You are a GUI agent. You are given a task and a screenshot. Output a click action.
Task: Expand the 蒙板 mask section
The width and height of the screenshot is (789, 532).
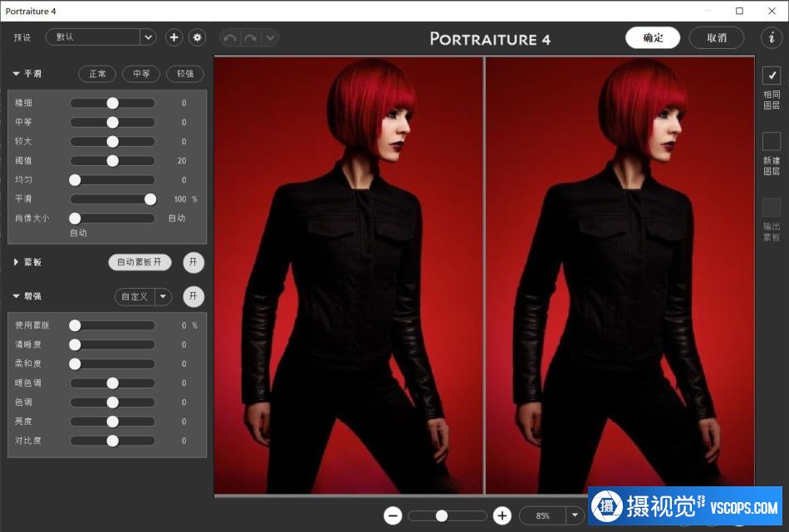[16, 262]
